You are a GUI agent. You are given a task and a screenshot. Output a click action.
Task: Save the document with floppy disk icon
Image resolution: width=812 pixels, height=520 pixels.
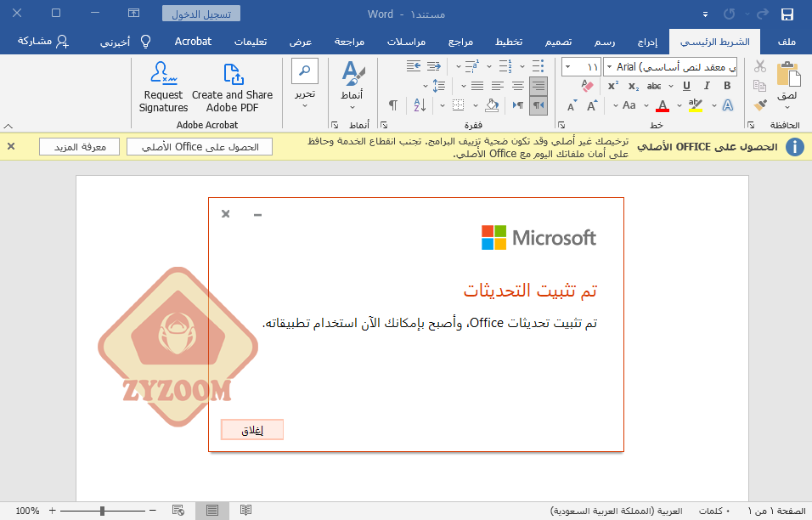pyautogui.click(x=787, y=14)
